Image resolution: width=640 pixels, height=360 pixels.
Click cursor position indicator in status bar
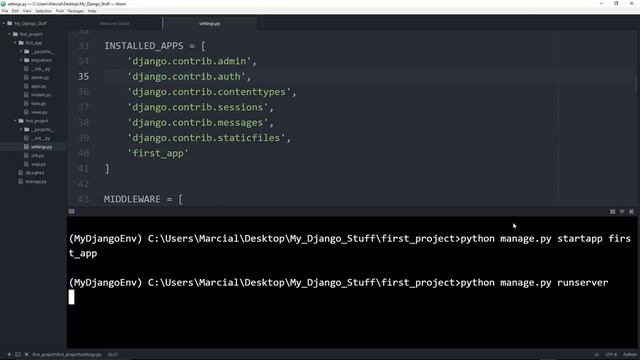coord(113,355)
